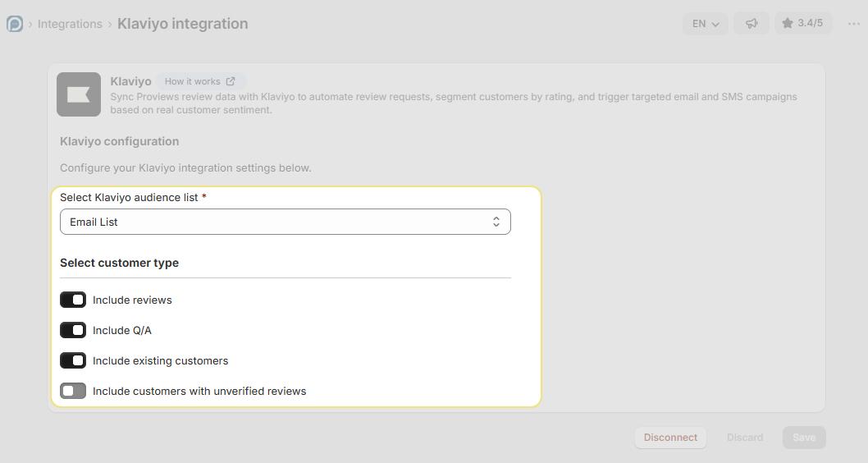Viewport: 868px width, 463px height.
Task: Click the 3.4/5 star rating button
Action: click(x=802, y=23)
